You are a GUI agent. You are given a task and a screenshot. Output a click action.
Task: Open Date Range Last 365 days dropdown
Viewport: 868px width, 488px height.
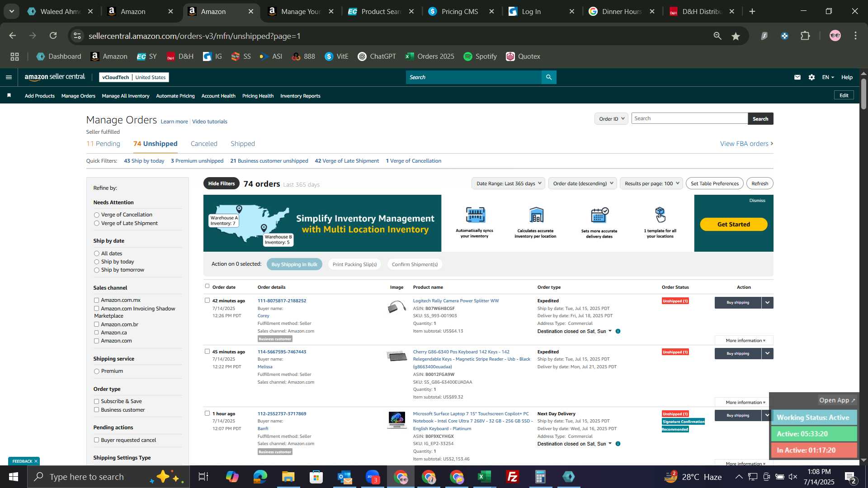tap(508, 183)
